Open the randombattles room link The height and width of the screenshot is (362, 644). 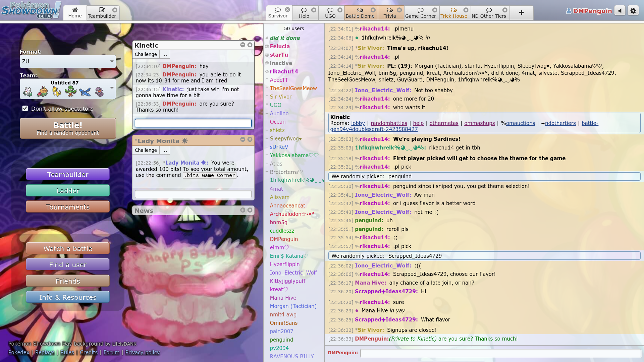[x=389, y=123]
